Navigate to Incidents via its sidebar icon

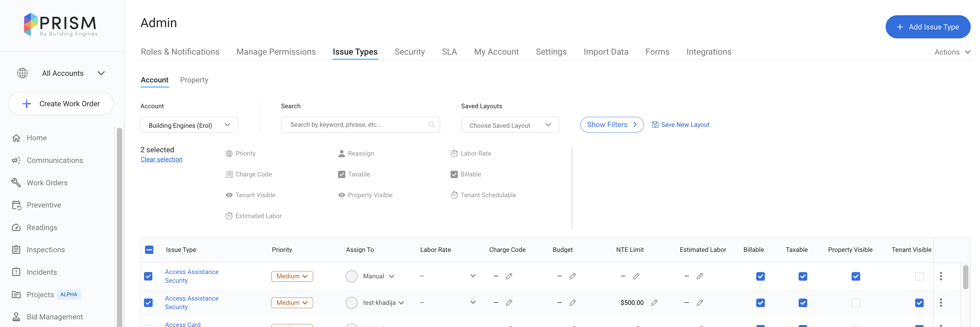coord(16,272)
